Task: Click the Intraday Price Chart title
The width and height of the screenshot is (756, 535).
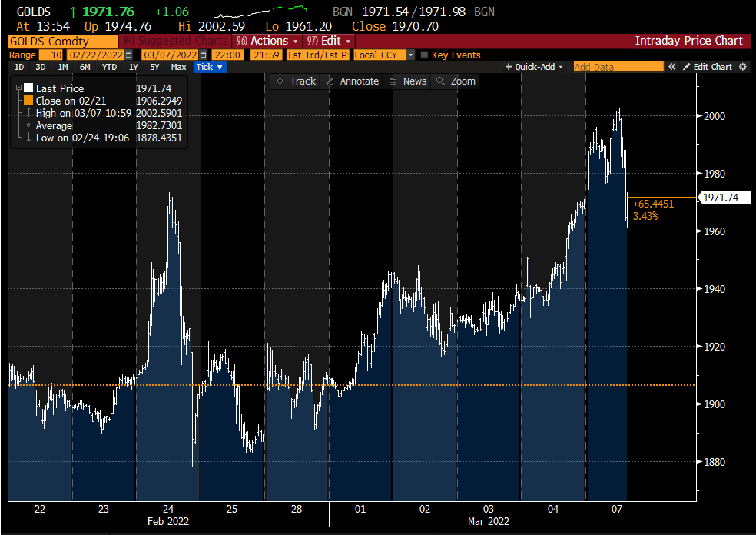Action: coord(688,41)
